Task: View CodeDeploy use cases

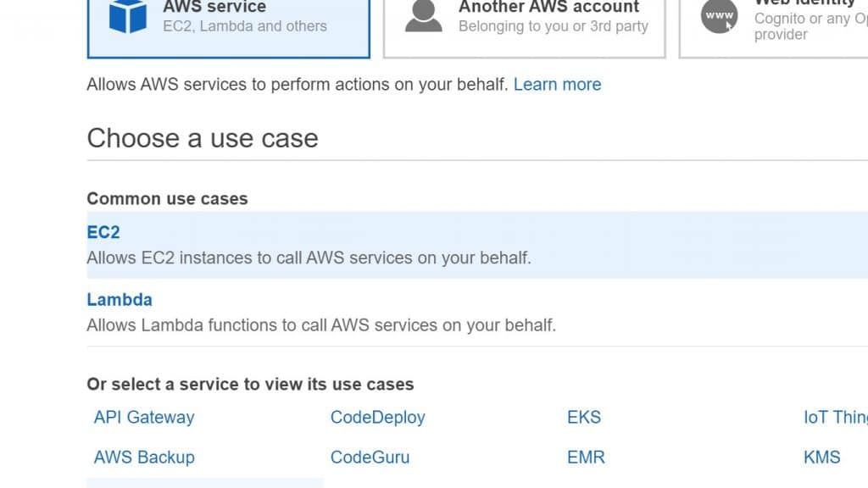Action: coord(377,417)
